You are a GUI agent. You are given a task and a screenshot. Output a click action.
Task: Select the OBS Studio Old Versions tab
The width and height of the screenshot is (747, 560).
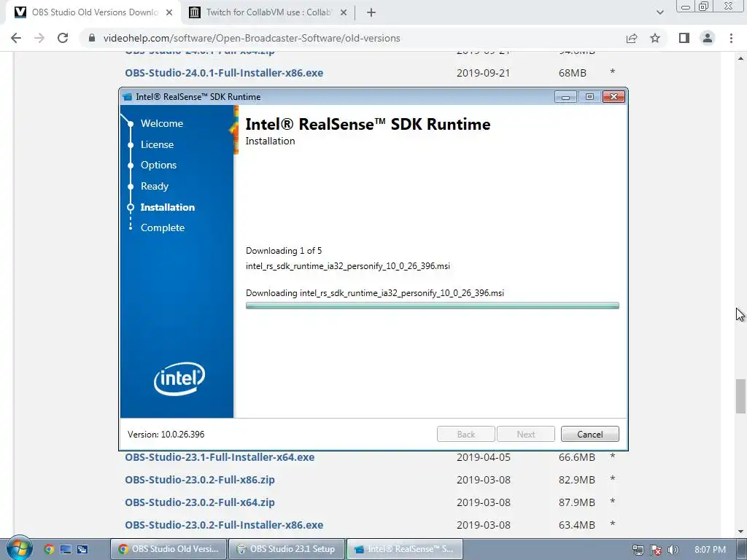(x=93, y=12)
